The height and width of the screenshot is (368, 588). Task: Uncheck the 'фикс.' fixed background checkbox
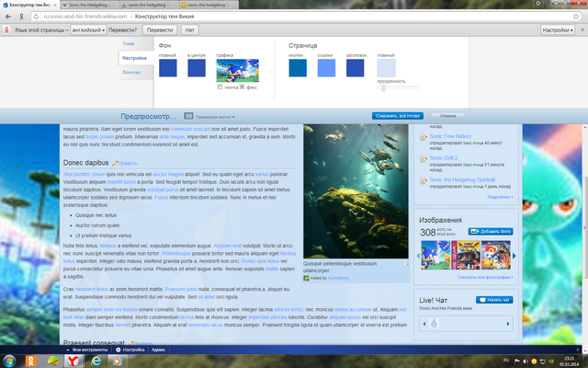tap(243, 86)
